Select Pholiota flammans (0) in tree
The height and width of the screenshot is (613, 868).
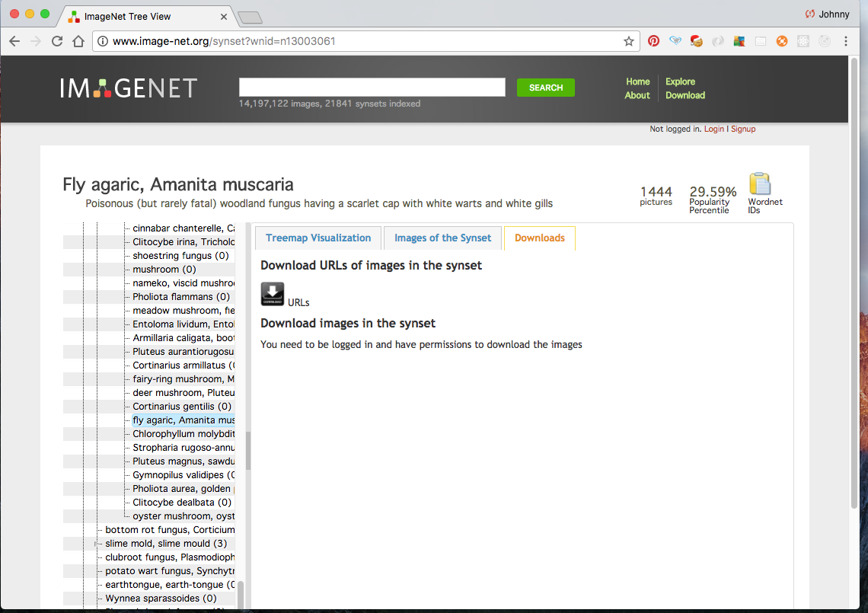click(181, 297)
